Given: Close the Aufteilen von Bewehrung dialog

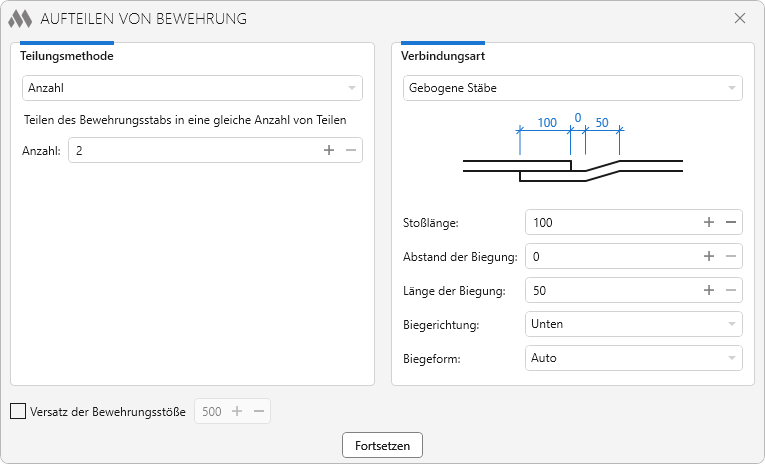Looking at the screenshot, I should click(740, 18).
